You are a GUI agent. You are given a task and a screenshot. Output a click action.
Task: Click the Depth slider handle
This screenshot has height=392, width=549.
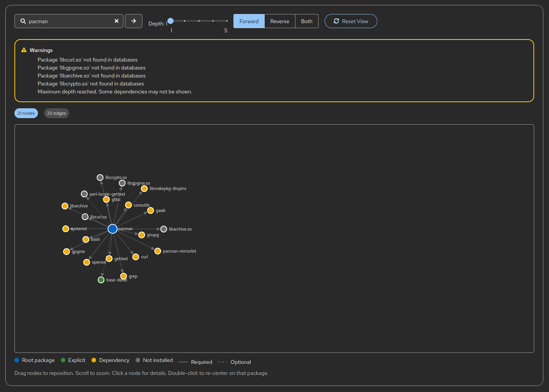[x=170, y=21]
